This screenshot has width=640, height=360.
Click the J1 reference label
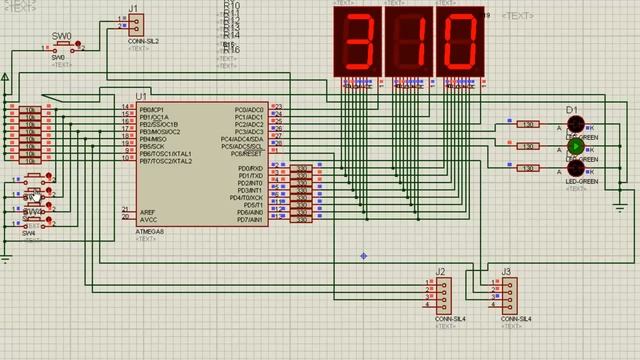tap(133, 9)
